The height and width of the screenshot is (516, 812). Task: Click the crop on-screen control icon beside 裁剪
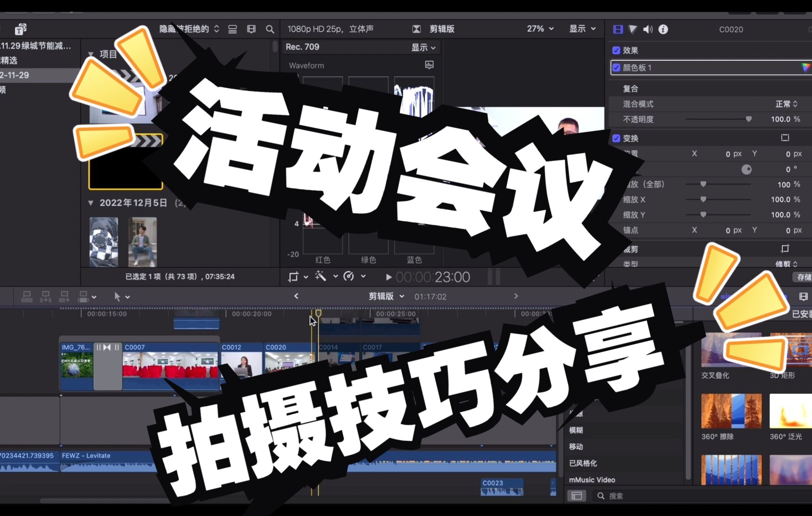pos(785,248)
